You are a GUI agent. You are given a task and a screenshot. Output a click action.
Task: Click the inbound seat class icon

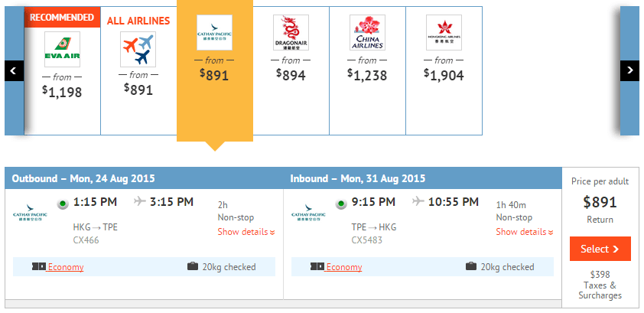pos(317,267)
